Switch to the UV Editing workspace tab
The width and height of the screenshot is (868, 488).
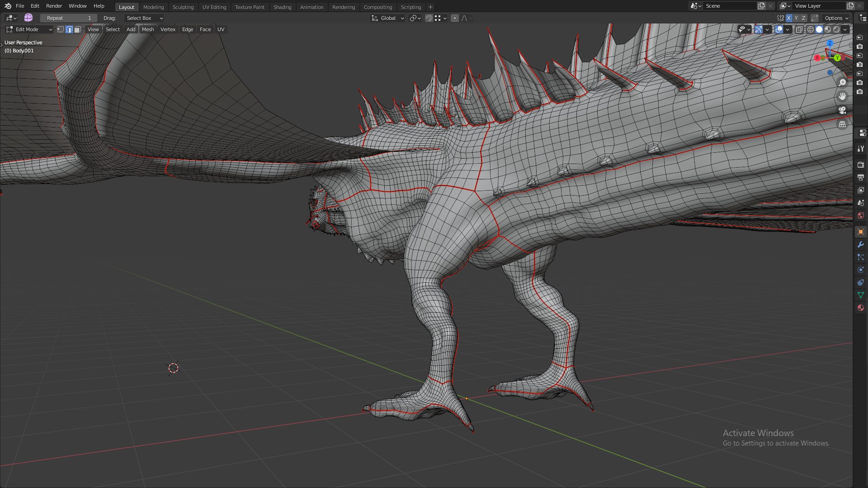pyautogui.click(x=214, y=7)
